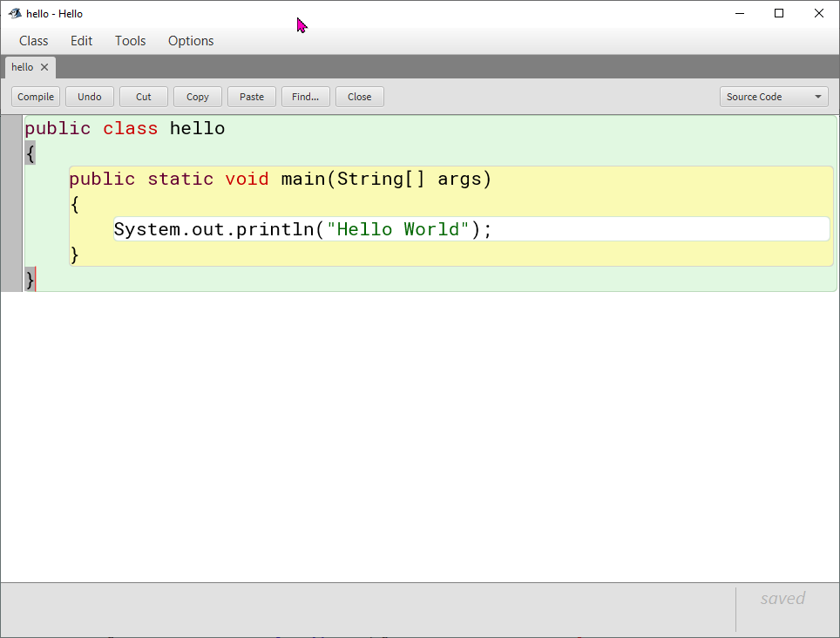Open the Class menu
This screenshot has height=638, width=840.
(34, 41)
